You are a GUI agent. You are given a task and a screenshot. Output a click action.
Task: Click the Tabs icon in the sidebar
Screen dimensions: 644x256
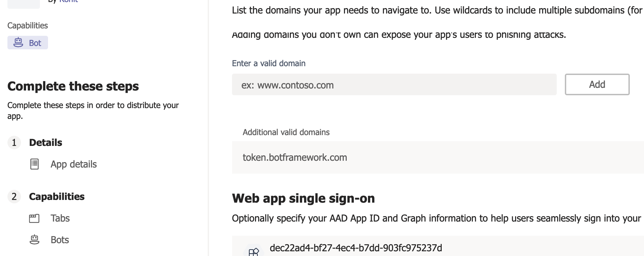(34, 218)
